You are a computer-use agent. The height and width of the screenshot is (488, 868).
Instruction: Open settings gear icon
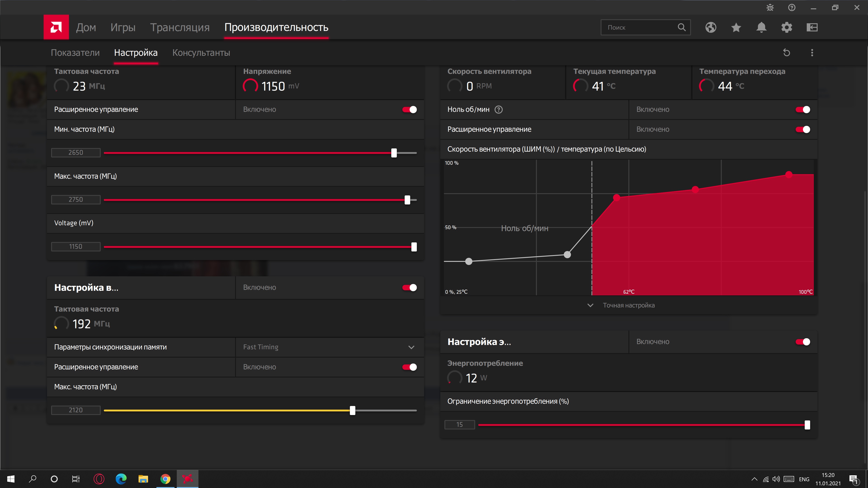786,27
